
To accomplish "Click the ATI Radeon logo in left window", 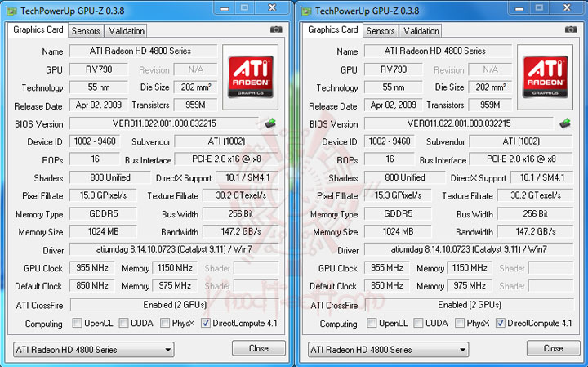I will point(251,77).
